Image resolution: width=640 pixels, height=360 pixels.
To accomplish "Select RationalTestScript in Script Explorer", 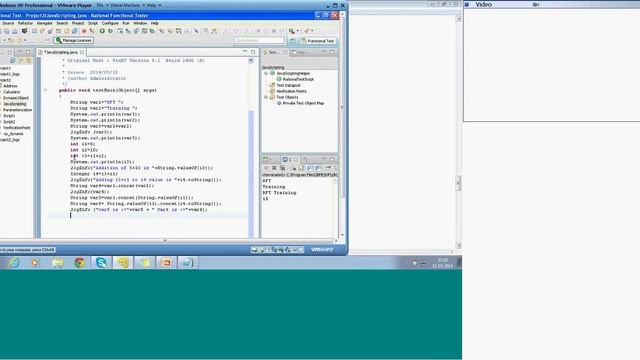I will pos(298,79).
